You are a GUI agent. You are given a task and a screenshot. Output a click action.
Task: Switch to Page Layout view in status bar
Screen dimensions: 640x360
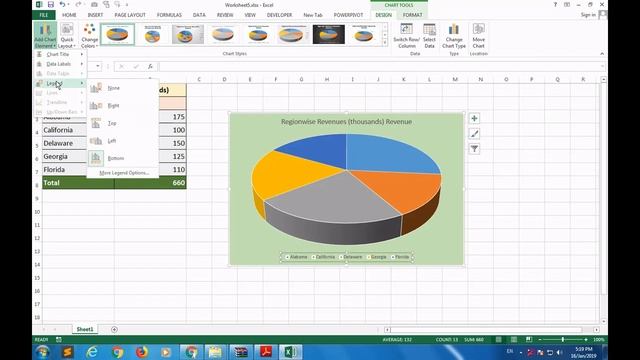(x=513, y=340)
